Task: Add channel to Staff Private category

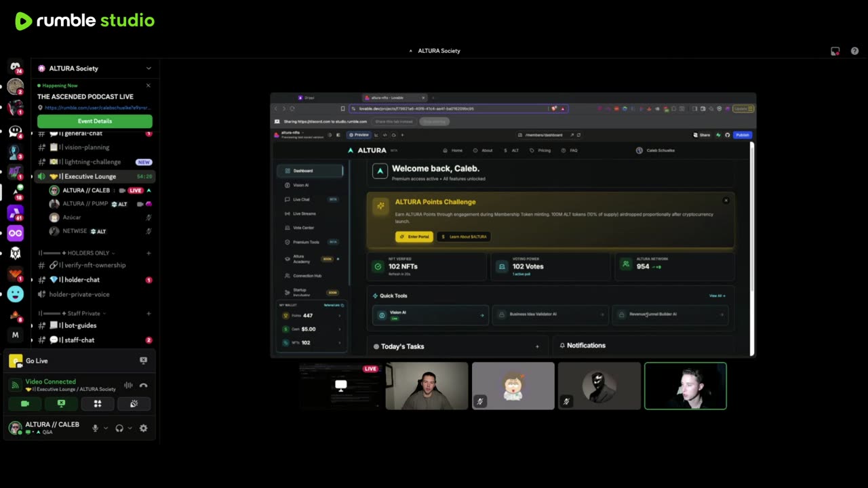Action: tap(149, 313)
